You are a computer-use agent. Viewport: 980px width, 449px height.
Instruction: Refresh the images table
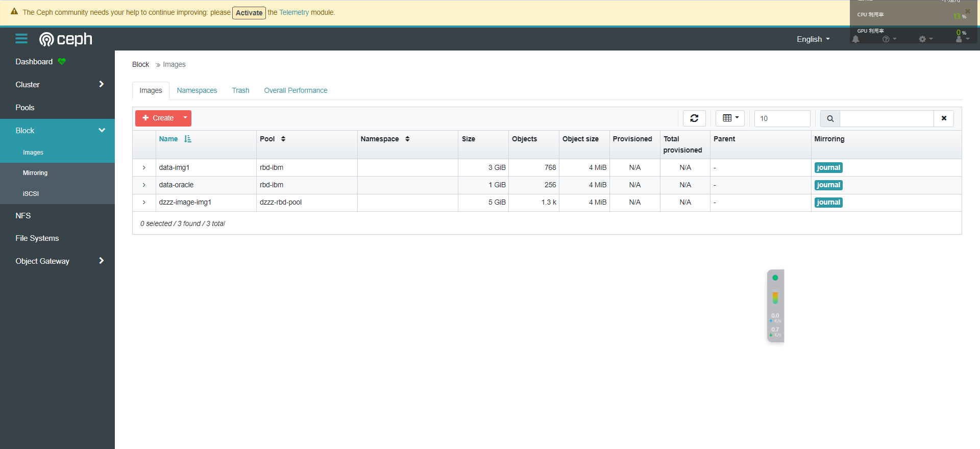pos(694,118)
